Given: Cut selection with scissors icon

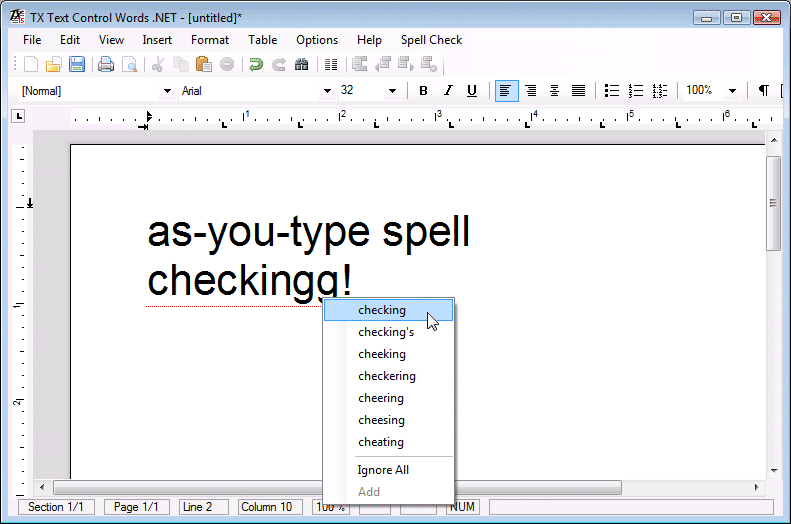Looking at the screenshot, I should pyautogui.click(x=157, y=65).
